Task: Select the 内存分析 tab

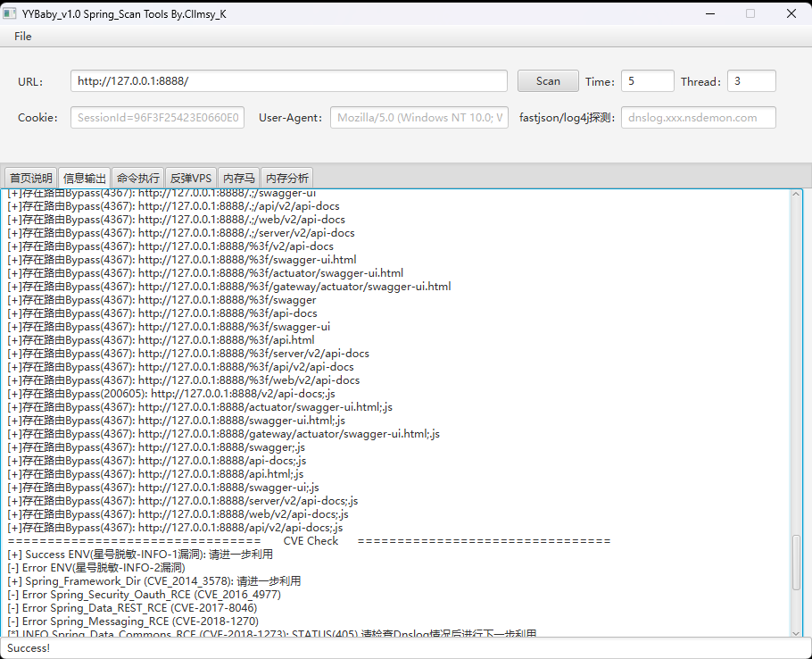Action: [x=287, y=179]
